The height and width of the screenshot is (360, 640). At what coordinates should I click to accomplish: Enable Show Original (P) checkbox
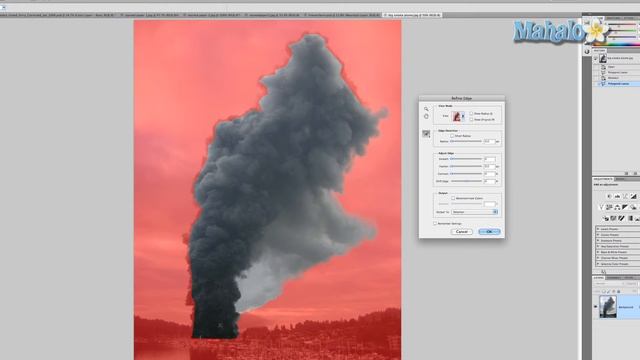pyautogui.click(x=471, y=120)
